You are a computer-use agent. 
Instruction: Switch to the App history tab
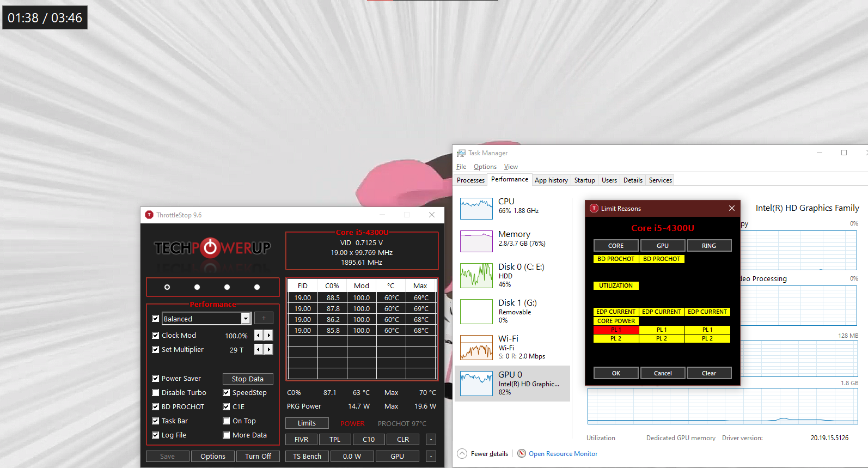(551, 180)
